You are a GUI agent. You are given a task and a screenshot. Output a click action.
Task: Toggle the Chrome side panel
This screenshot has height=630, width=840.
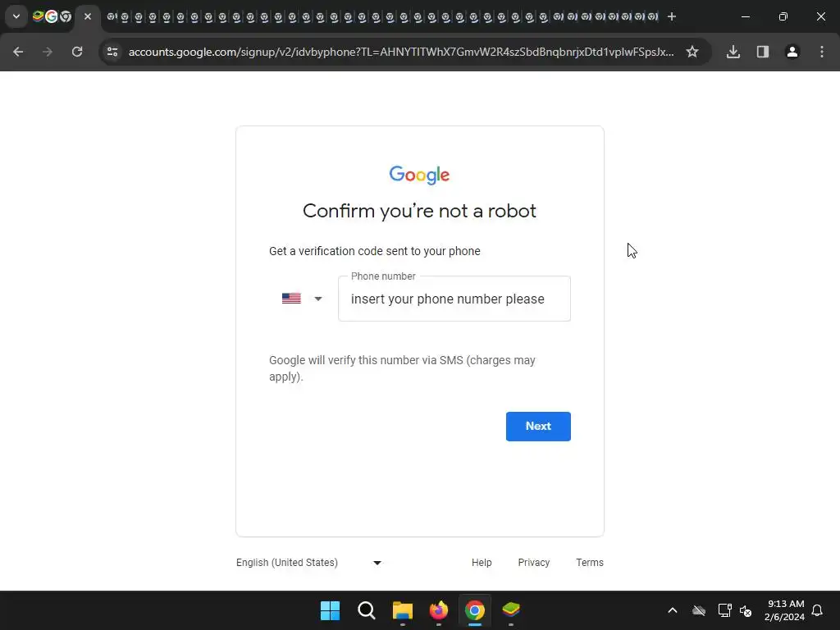click(763, 52)
